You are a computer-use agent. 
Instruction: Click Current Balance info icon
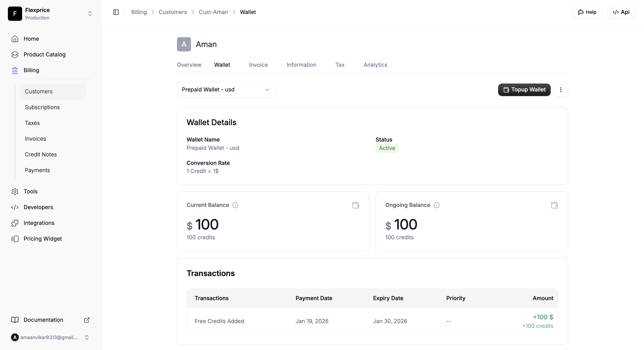(235, 205)
